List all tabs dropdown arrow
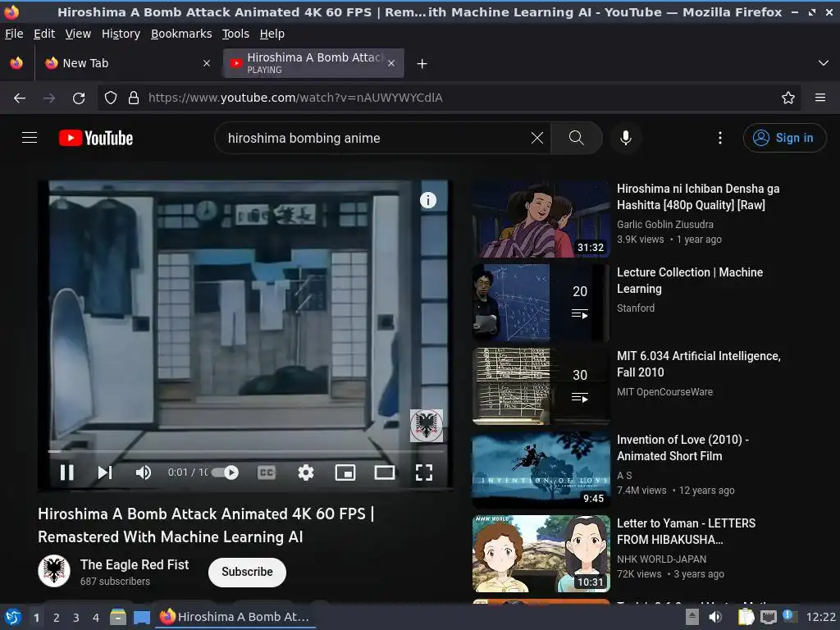Screen dimensions: 840x630 (x=824, y=63)
